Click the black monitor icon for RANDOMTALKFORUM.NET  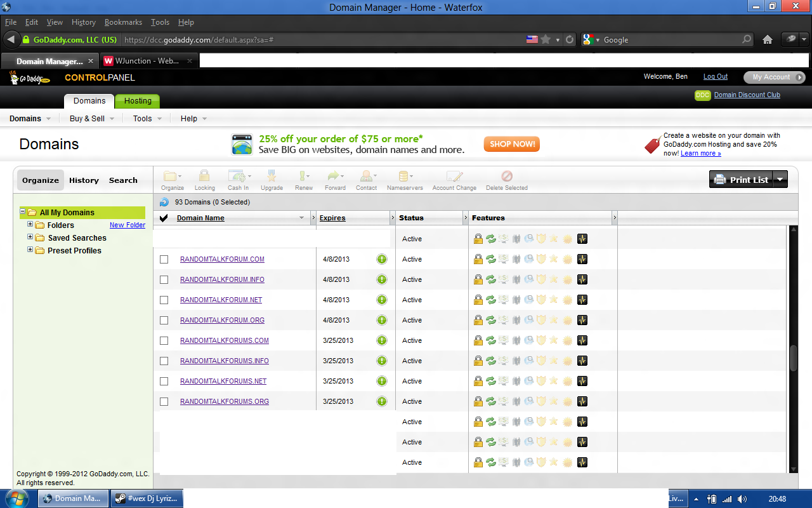pos(582,300)
